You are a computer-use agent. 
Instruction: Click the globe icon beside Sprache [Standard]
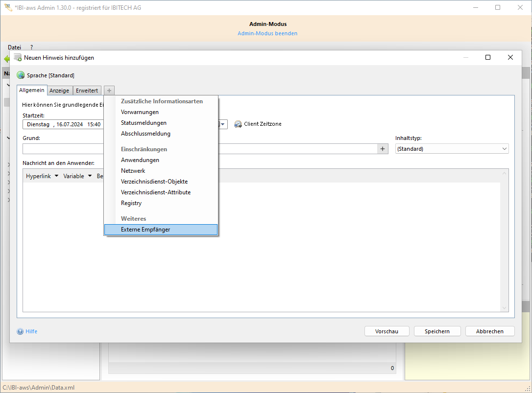click(x=21, y=75)
